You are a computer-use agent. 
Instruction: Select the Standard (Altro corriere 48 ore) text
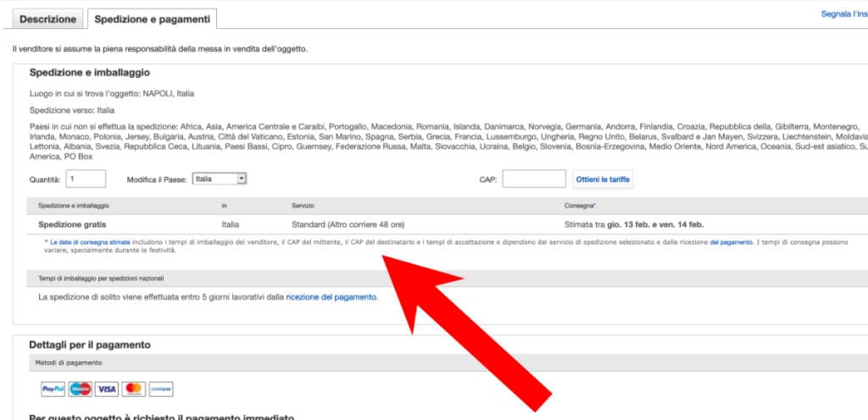[x=348, y=224]
